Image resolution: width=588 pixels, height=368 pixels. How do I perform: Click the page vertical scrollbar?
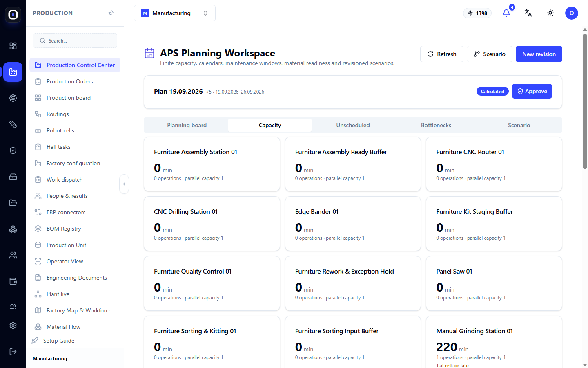[x=585, y=101]
